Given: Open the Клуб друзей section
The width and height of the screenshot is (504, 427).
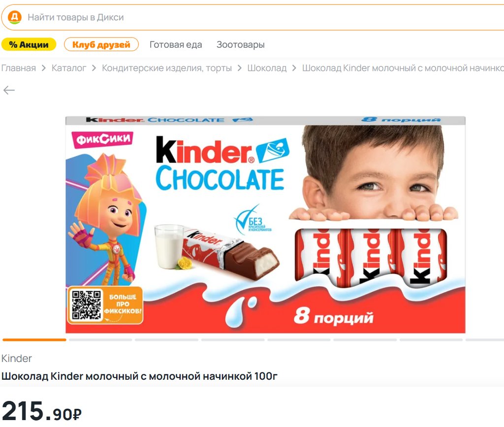Looking at the screenshot, I should [101, 44].
